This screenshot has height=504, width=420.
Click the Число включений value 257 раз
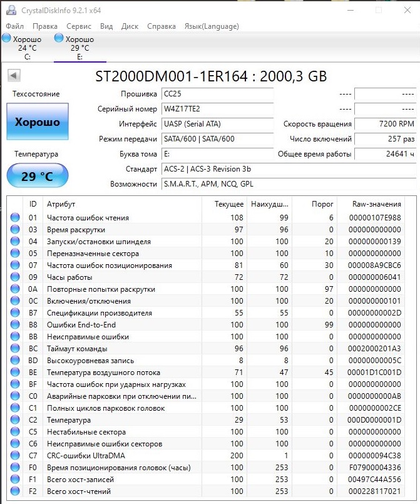click(x=385, y=139)
